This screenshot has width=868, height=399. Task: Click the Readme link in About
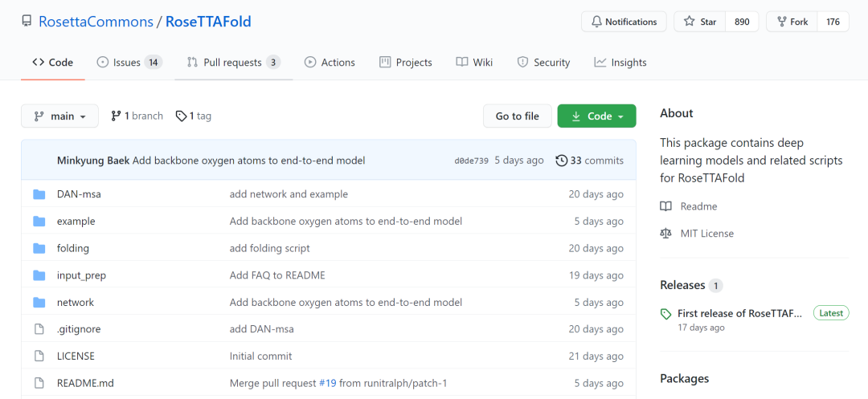(698, 206)
